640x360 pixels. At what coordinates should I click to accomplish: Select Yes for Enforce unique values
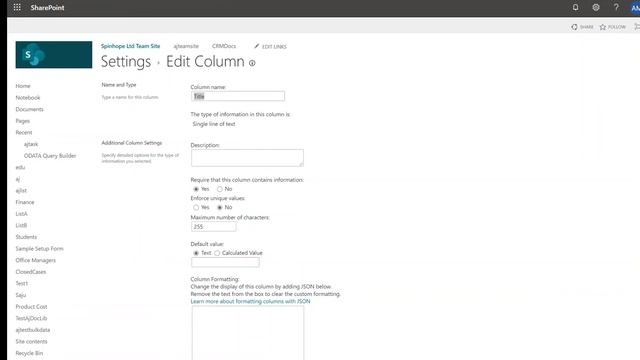(196, 207)
